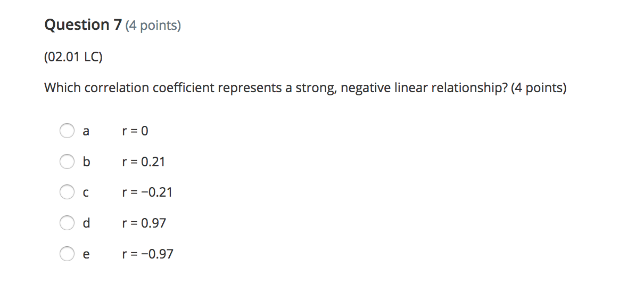The image size is (644, 307).
Task: Click the 'Question 7' heading
Action: (84, 25)
